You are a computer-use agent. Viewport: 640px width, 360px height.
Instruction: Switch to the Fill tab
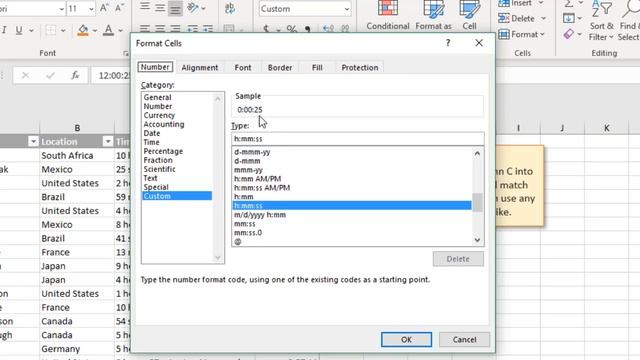tap(317, 68)
